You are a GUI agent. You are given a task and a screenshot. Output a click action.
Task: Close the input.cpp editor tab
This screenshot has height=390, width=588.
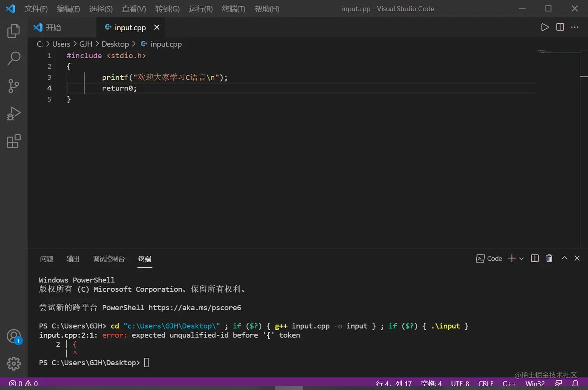pos(157,27)
